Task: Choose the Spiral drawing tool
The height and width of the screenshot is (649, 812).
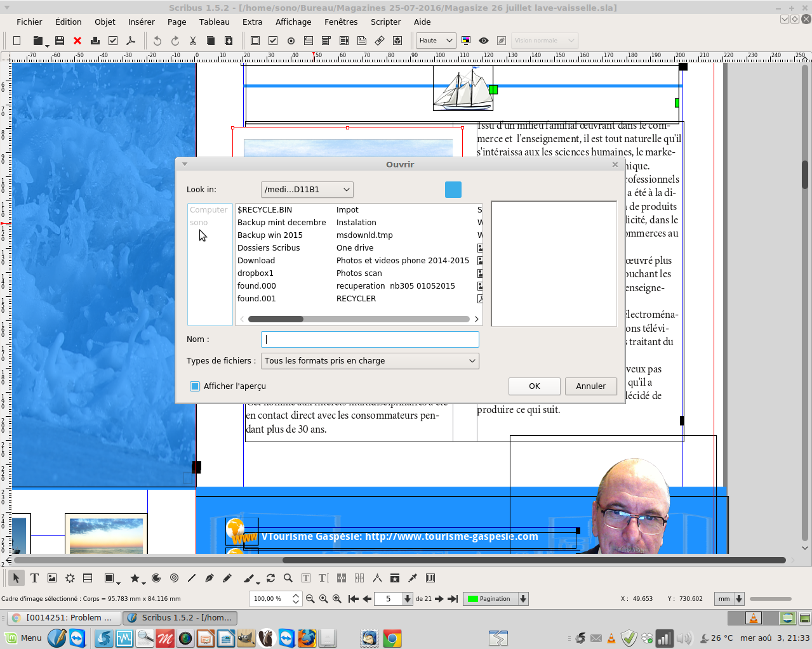Action: click(174, 578)
